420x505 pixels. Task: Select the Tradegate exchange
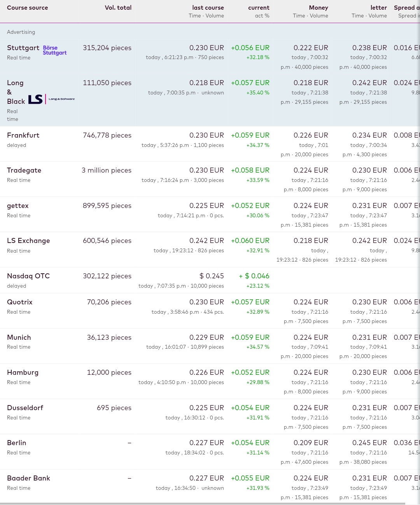(x=24, y=170)
